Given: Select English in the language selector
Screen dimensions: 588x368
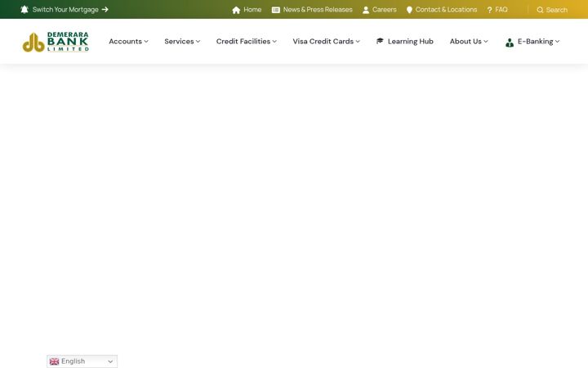Looking at the screenshot, I should click(x=73, y=361).
